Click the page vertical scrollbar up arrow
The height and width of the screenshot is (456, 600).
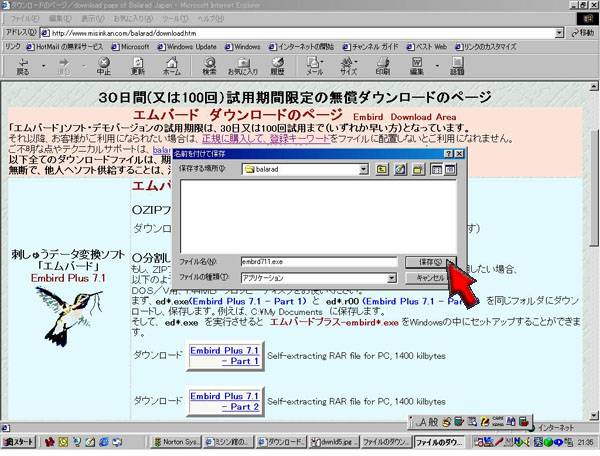click(x=593, y=86)
